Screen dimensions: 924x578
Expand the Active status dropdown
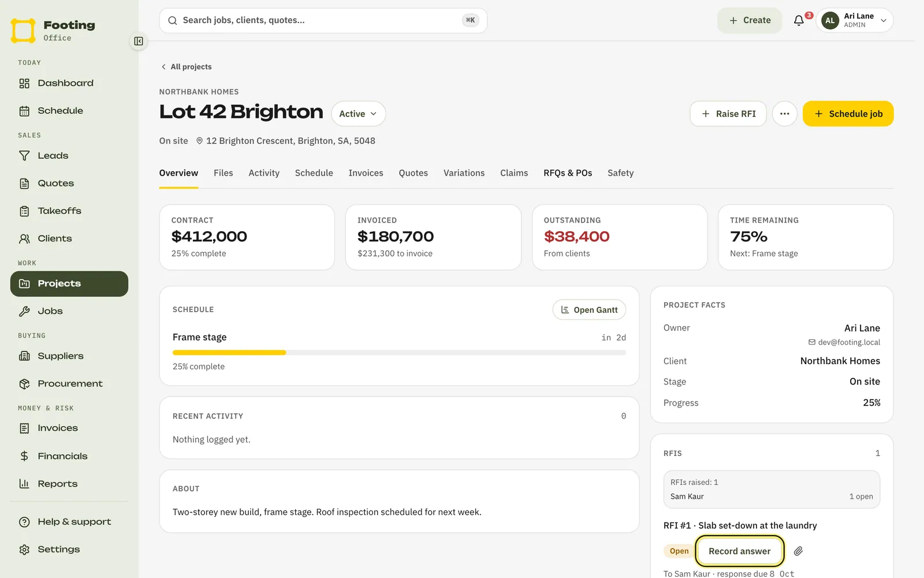(x=358, y=114)
